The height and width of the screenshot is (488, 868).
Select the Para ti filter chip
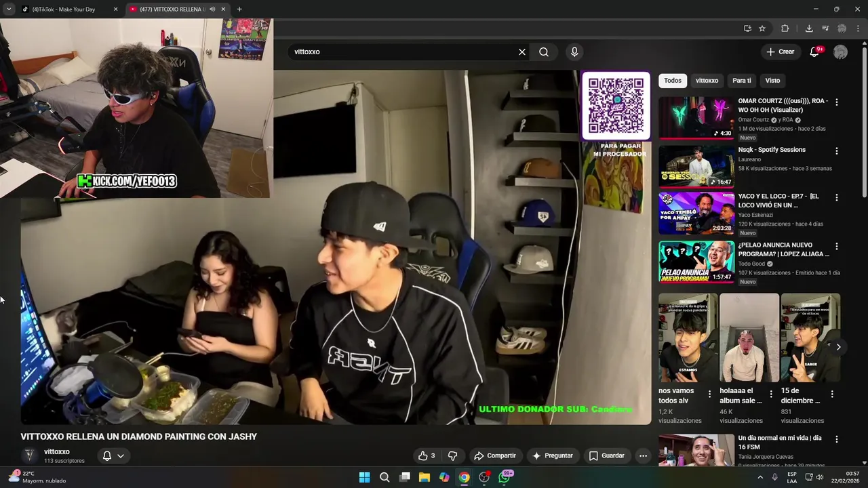(x=741, y=80)
